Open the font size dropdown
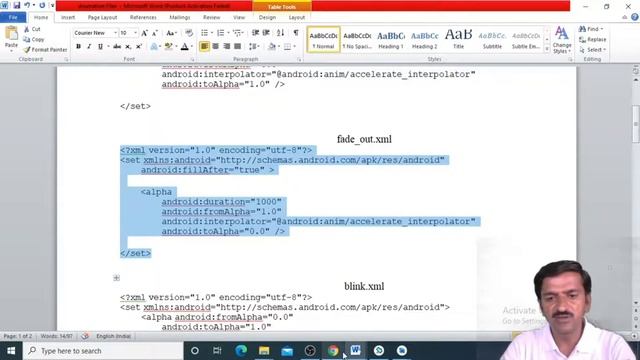Image resolution: width=640 pixels, height=360 pixels. (x=136, y=33)
